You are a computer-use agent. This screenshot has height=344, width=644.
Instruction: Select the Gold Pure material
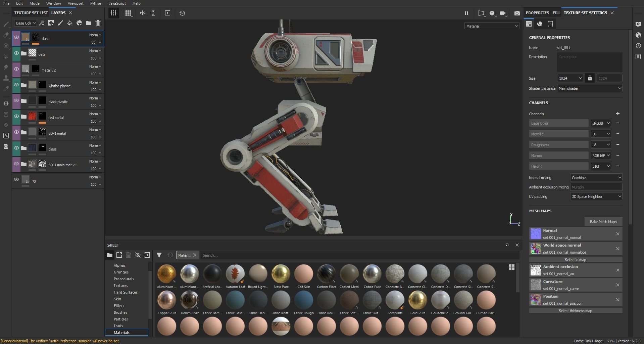418,302
